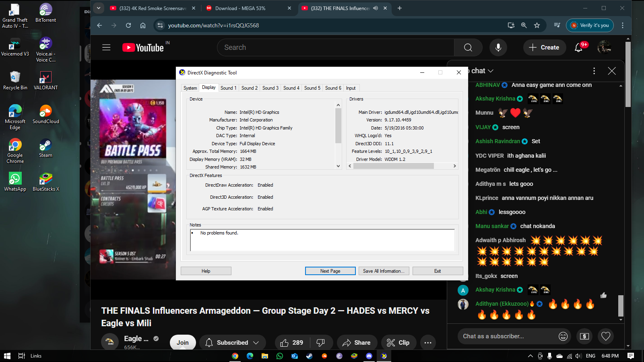Click the Share button

[x=357, y=343]
